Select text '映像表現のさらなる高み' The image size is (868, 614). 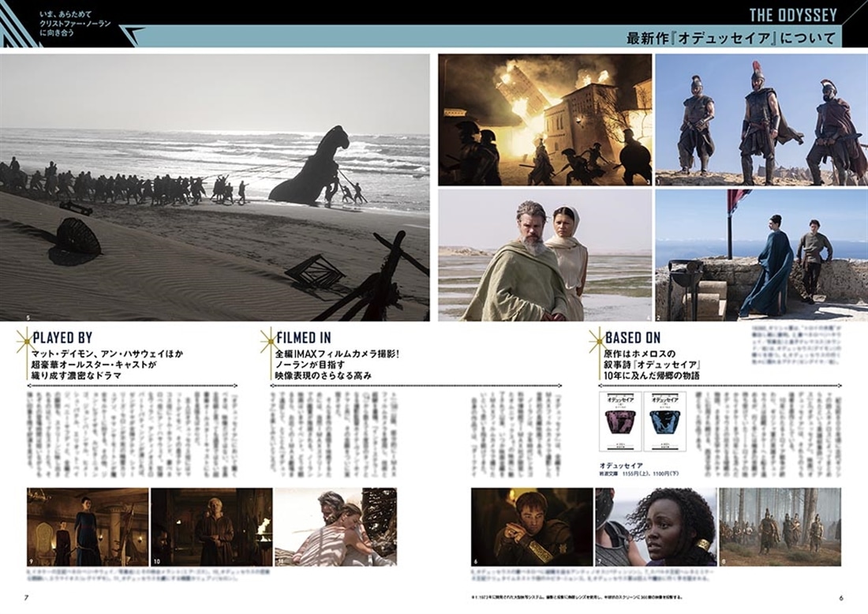point(324,376)
